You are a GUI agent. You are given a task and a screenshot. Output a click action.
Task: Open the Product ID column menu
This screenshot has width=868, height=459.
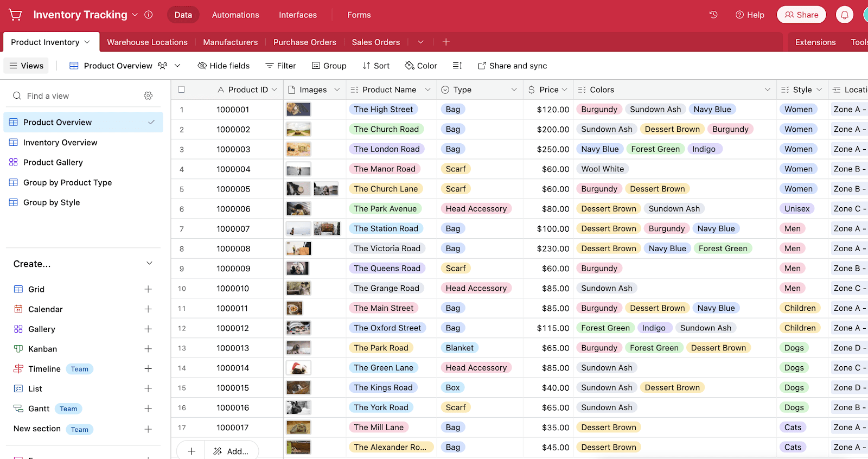[x=275, y=90]
